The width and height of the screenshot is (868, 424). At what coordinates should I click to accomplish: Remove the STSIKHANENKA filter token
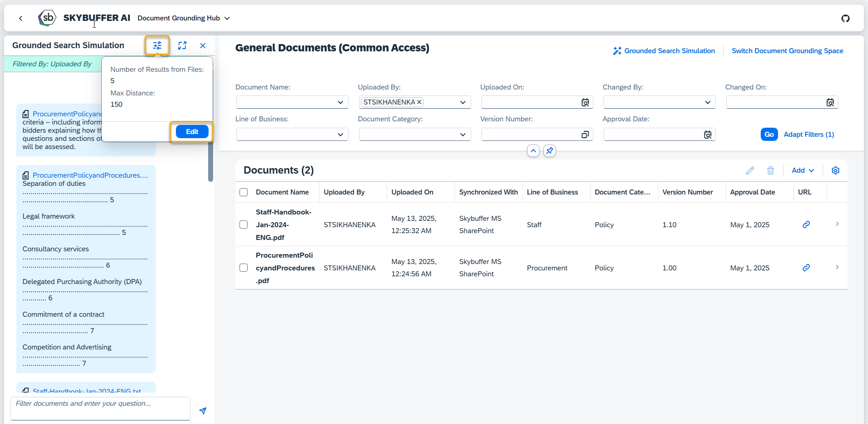coord(419,102)
